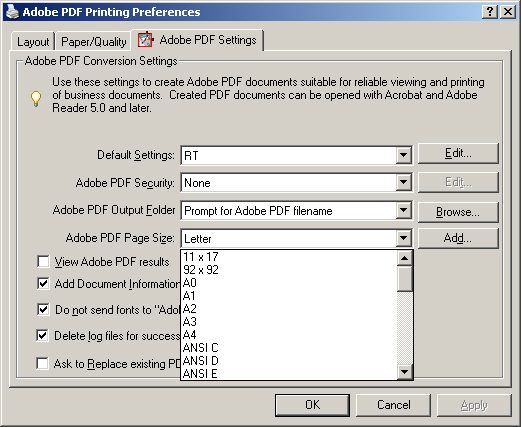This screenshot has width=521, height=427.
Task: Check Ask to Replace existing PDF checkbox
Action: click(43, 363)
